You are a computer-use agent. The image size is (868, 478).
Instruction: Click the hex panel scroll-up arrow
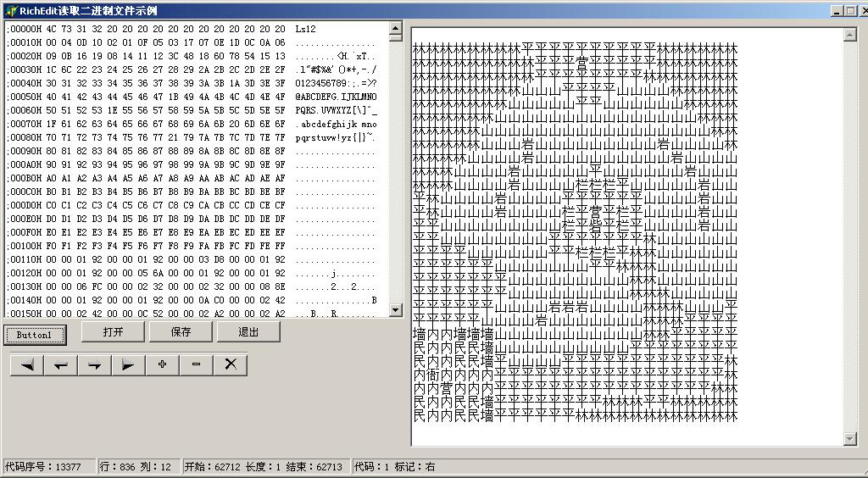[395, 28]
